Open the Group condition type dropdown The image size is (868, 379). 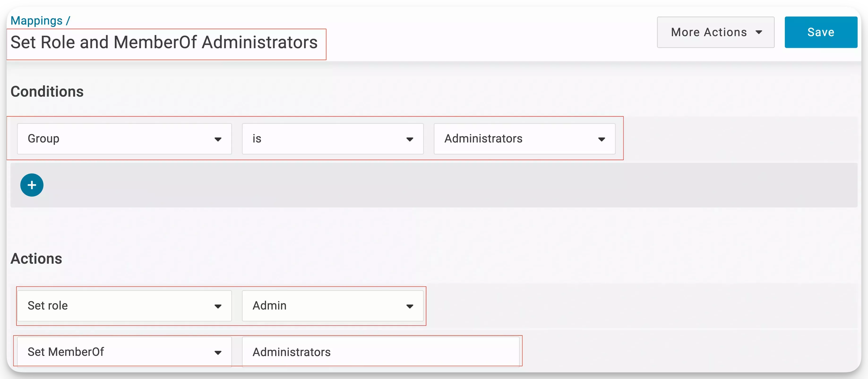(x=124, y=139)
